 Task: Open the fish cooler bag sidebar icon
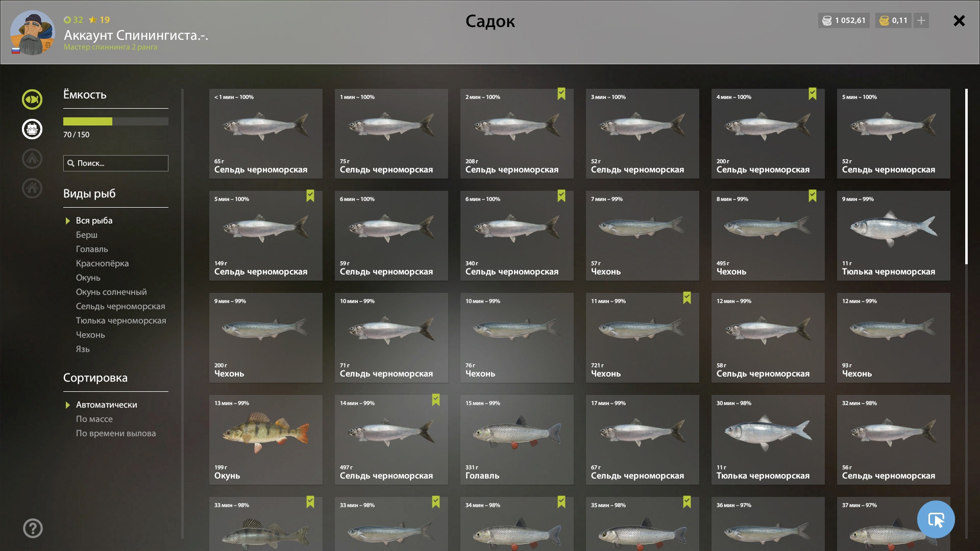pos(32,129)
